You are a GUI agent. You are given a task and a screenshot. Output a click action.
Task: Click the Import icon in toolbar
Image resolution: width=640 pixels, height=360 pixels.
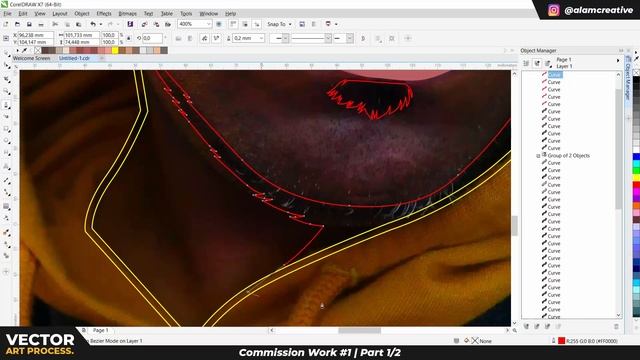point(144,24)
